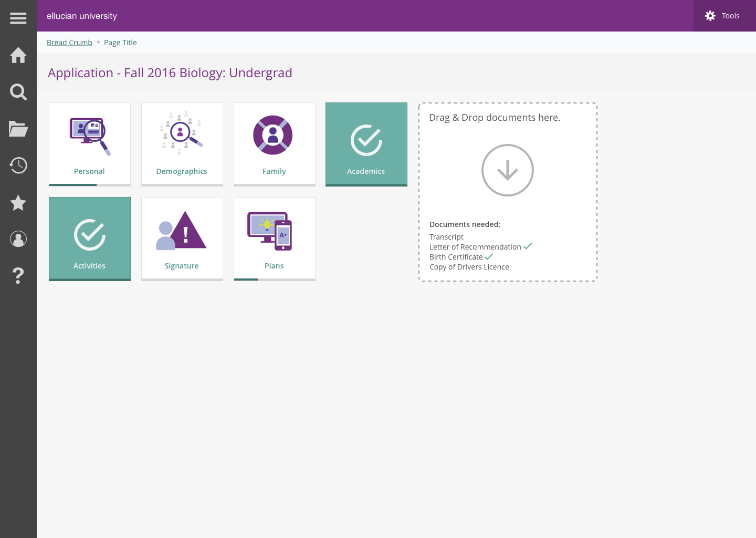Open the user profile icon
This screenshot has width=756, height=538.
pyautogui.click(x=18, y=239)
